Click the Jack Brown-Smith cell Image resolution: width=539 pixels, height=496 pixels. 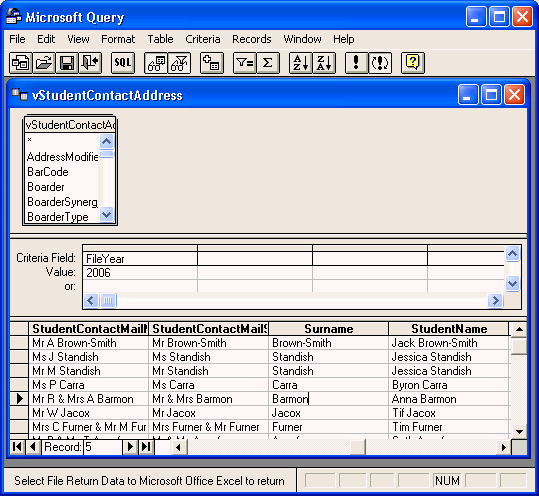[449, 343]
